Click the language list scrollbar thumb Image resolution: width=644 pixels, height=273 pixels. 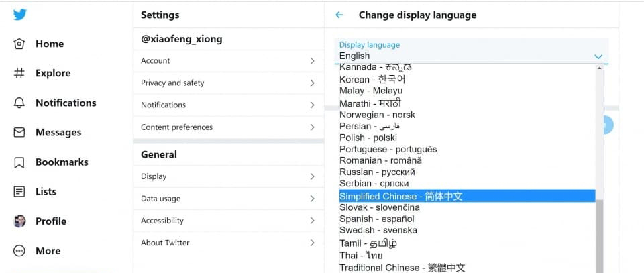click(599, 235)
